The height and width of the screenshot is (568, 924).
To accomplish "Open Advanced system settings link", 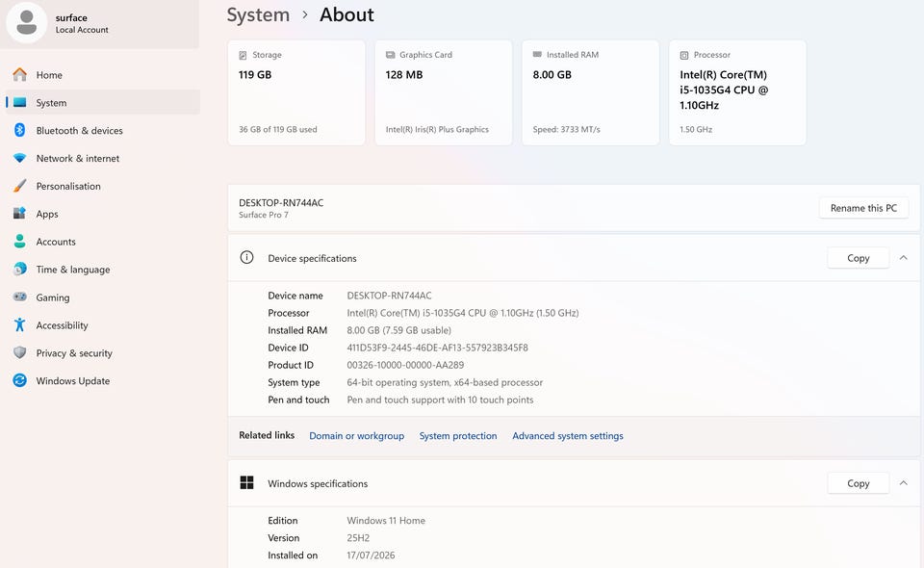I will pyautogui.click(x=568, y=435).
